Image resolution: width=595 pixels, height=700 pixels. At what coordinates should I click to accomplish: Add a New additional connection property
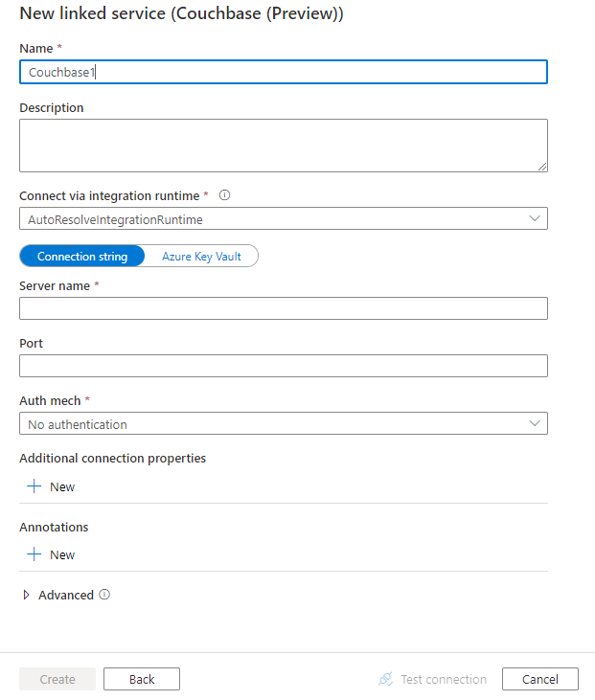click(62, 486)
